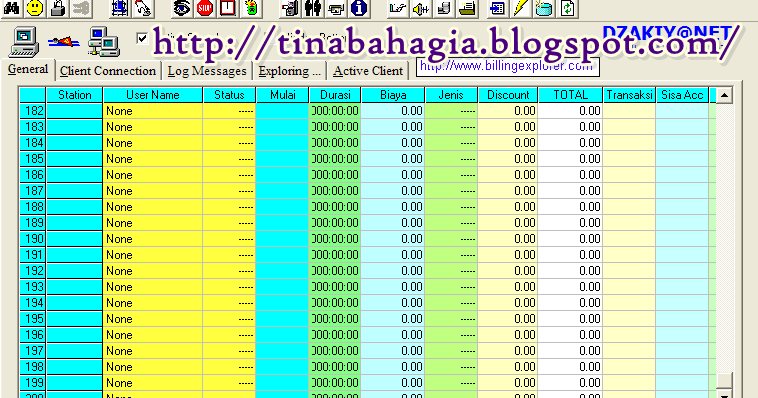
Task: Click the scroll up arrow of table
Action: coord(724,95)
